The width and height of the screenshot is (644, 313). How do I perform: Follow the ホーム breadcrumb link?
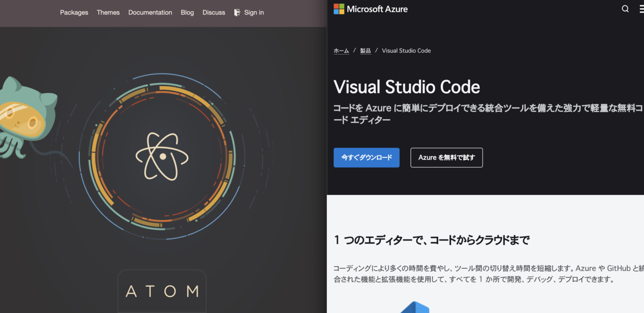coord(341,50)
